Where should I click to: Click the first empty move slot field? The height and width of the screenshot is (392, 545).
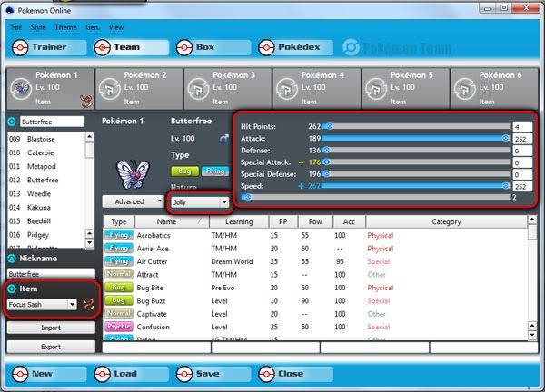click(156, 348)
